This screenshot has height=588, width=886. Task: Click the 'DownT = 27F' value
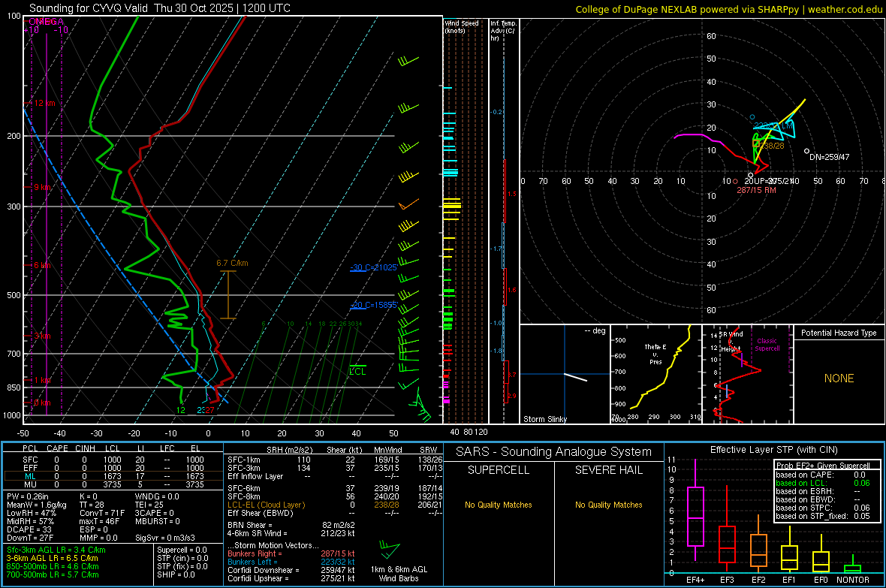point(30,538)
